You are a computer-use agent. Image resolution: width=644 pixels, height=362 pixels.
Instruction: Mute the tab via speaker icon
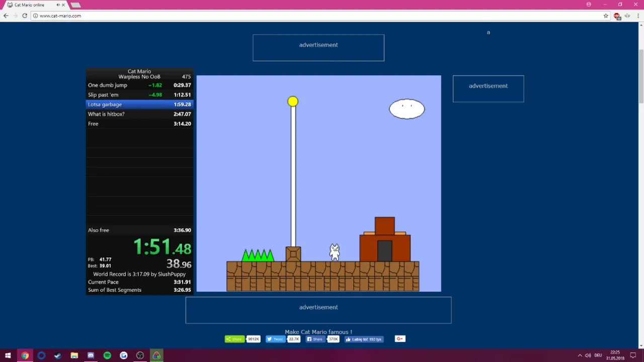[58, 5]
